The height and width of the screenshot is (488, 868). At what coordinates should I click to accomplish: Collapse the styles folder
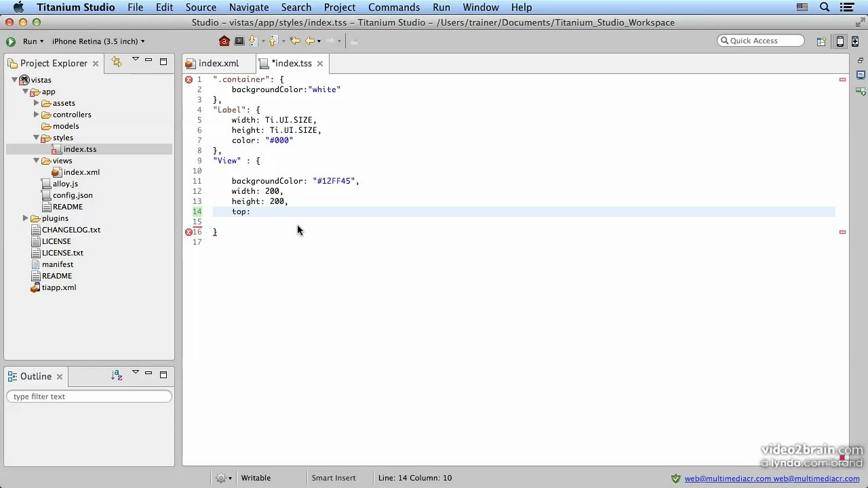(37, 138)
